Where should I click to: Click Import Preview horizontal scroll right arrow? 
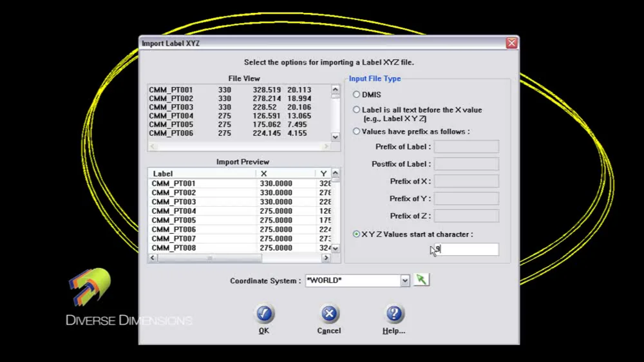[x=326, y=258]
